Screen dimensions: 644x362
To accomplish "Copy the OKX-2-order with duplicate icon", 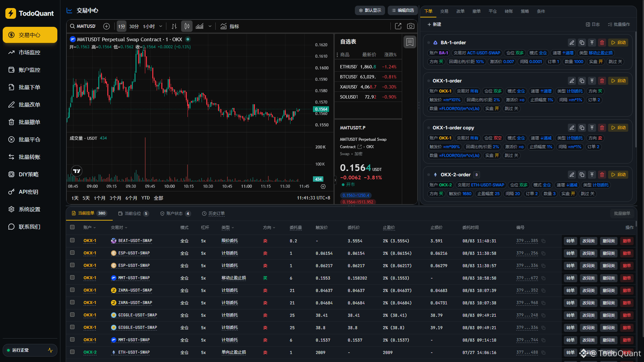I will click(582, 175).
